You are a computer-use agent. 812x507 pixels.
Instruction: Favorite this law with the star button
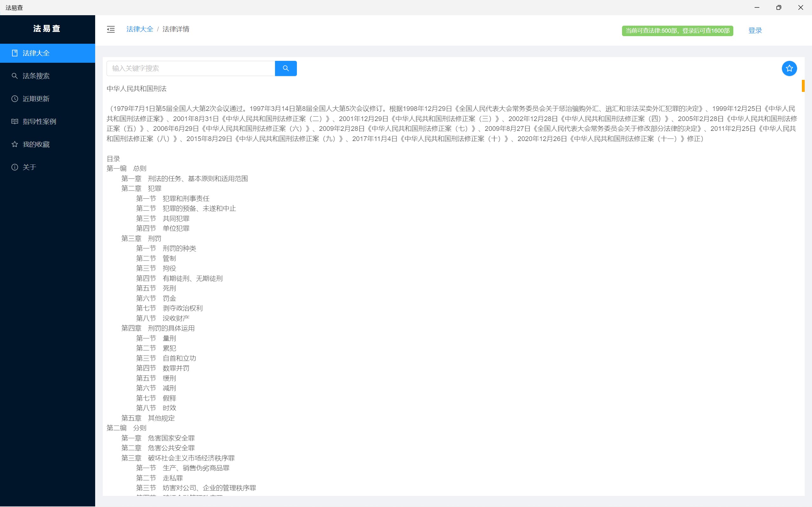coord(789,68)
